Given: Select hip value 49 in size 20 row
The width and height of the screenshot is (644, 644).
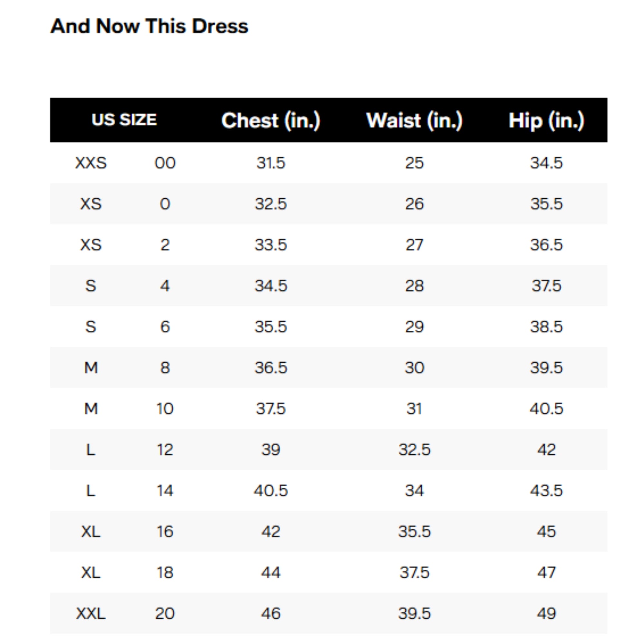Looking at the screenshot, I should (x=546, y=613).
